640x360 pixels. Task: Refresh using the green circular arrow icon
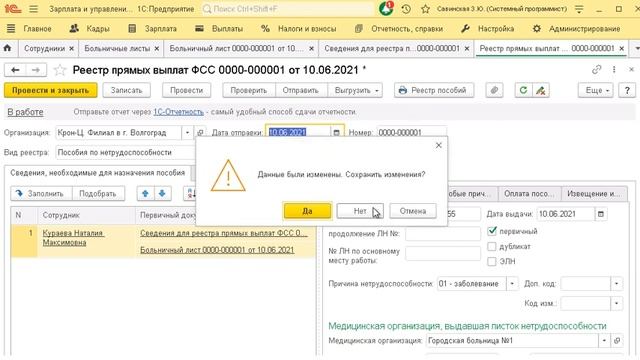(523, 90)
